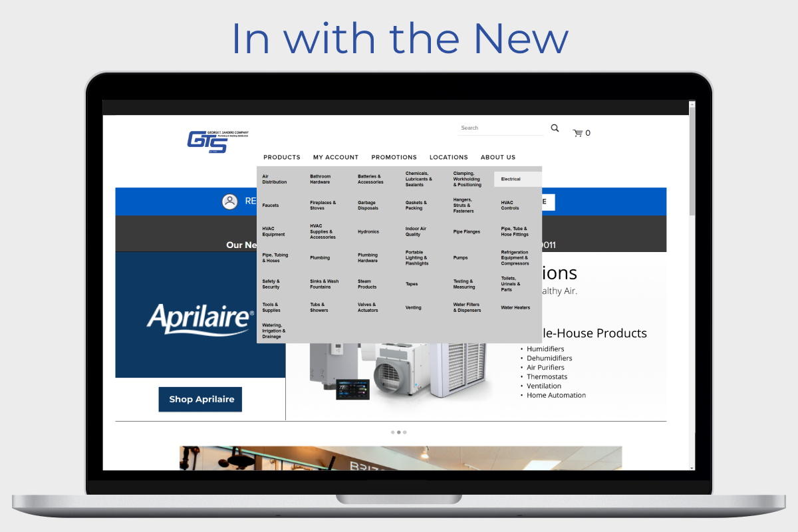
Task: Select Tapes category
Action: coord(412,284)
